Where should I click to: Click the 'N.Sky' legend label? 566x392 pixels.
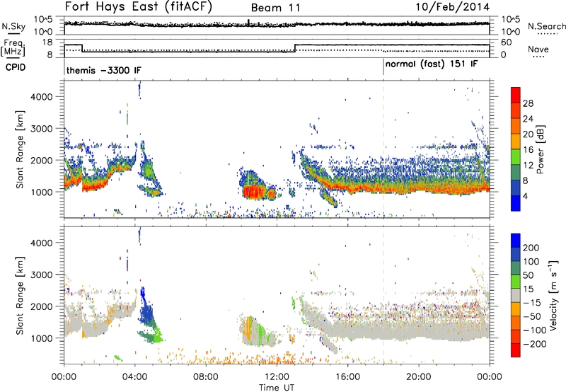[13, 26]
